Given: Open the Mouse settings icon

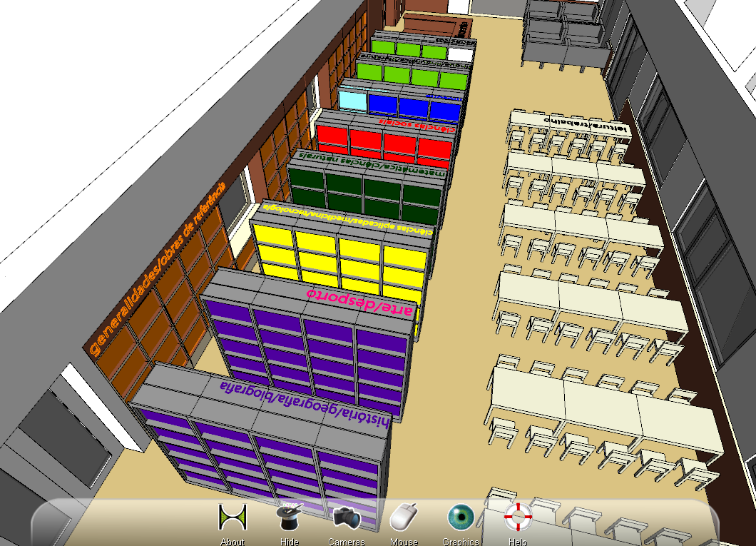Looking at the screenshot, I should (x=404, y=517).
